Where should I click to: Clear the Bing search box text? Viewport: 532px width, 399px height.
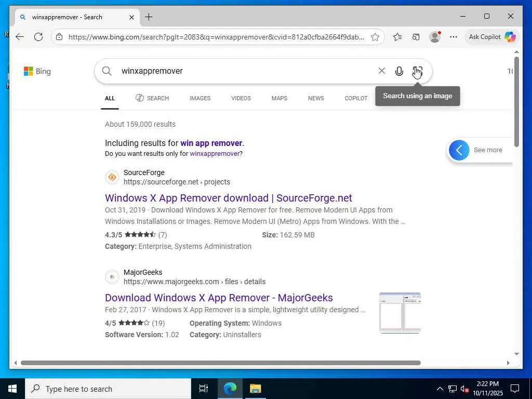tap(382, 71)
